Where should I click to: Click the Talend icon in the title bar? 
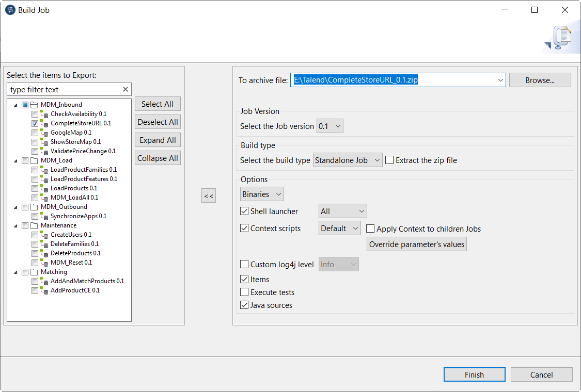point(9,9)
